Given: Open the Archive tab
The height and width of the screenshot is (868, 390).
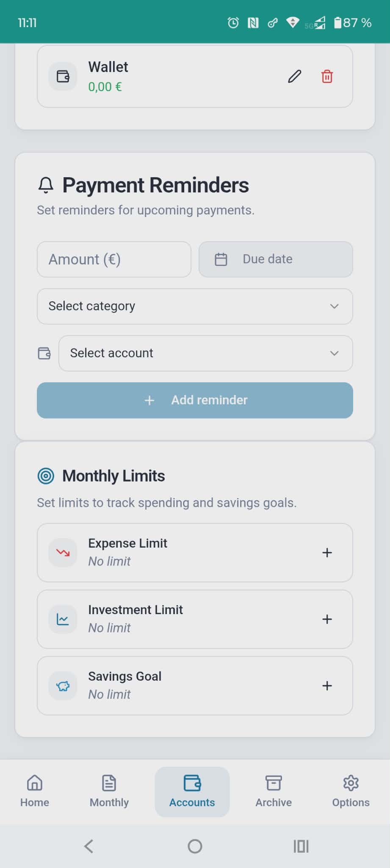Looking at the screenshot, I should pyautogui.click(x=274, y=791).
